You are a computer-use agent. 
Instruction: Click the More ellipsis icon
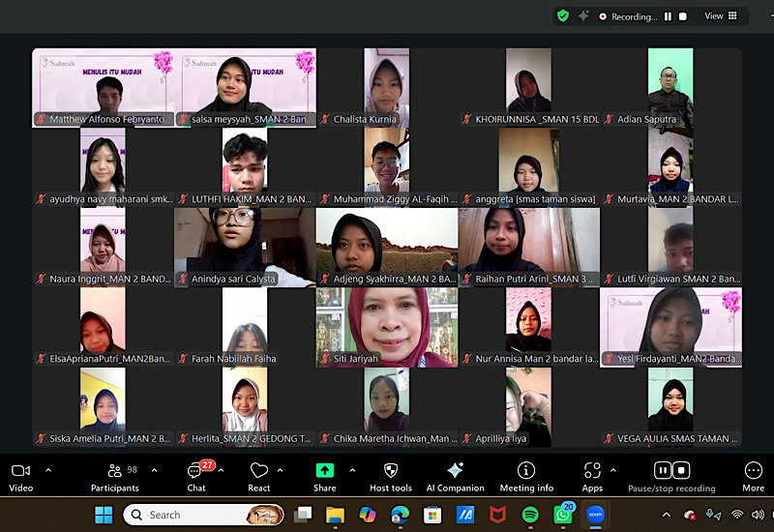point(754,470)
